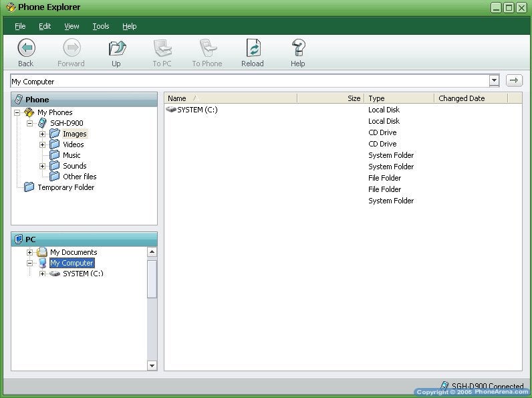Viewport: 532px width, 398px height.
Task: Click the second Local Disk type entry
Action: pyautogui.click(x=384, y=121)
